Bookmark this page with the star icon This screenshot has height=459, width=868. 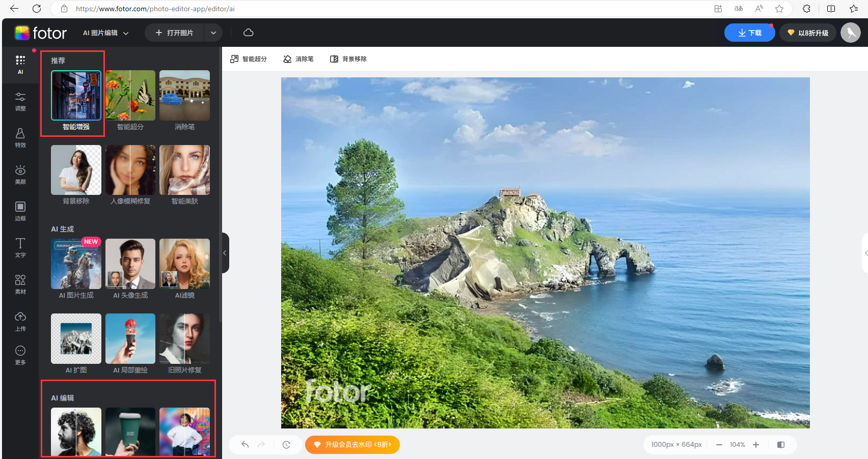click(779, 9)
